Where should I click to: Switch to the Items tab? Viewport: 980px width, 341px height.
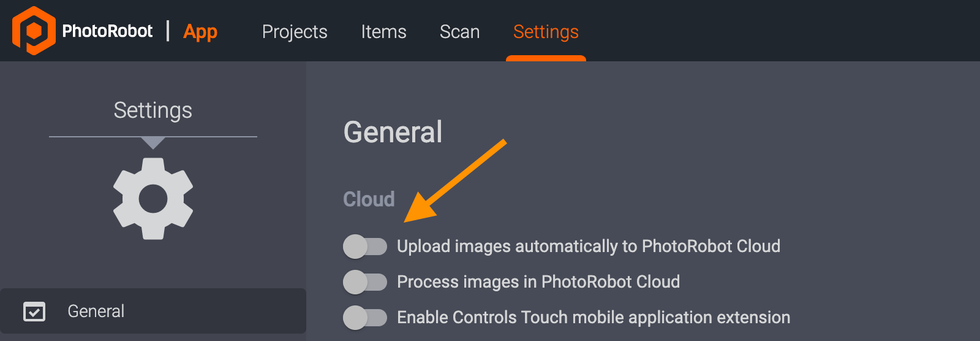point(383,32)
